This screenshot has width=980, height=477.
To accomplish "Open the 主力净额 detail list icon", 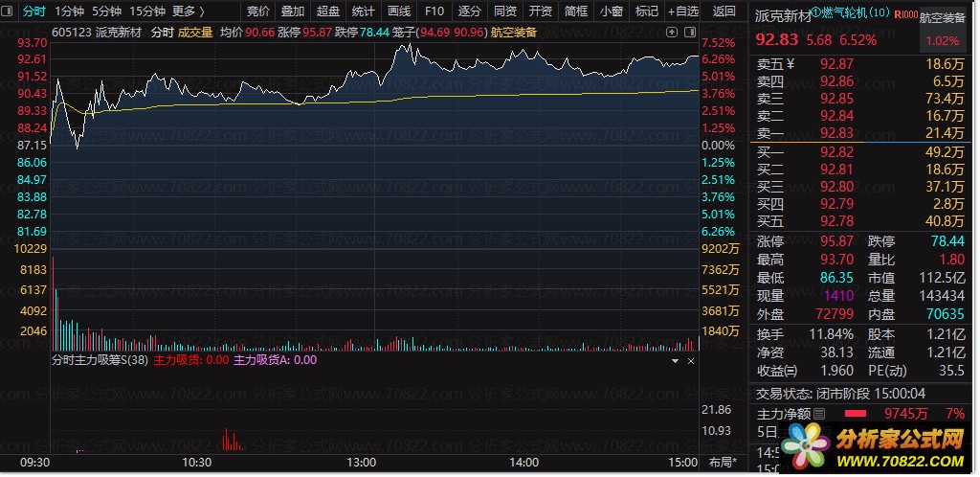I will pos(819,414).
